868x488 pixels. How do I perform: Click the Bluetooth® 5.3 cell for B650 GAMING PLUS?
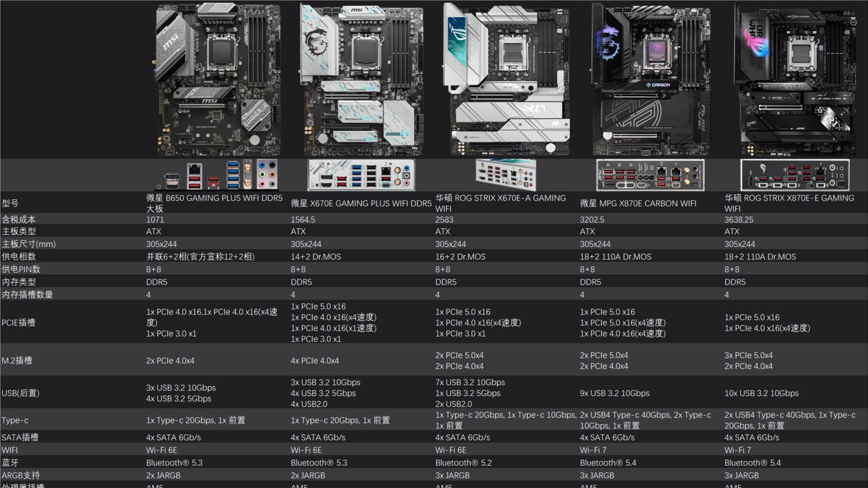coord(174,463)
